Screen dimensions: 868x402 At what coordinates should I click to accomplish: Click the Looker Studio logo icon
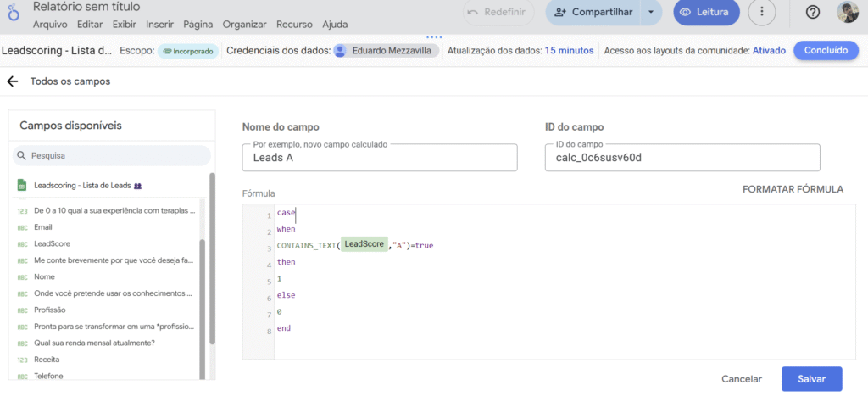coord(14,14)
